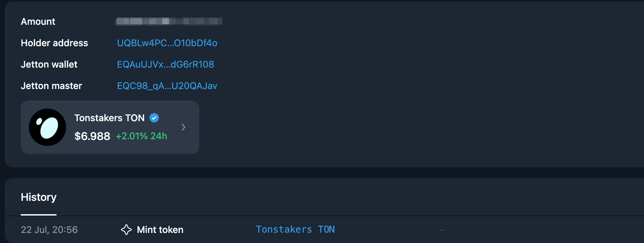The height and width of the screenshot is (243, 644).
Task: Click the Mint token action label
Action: tap(160, 230)
